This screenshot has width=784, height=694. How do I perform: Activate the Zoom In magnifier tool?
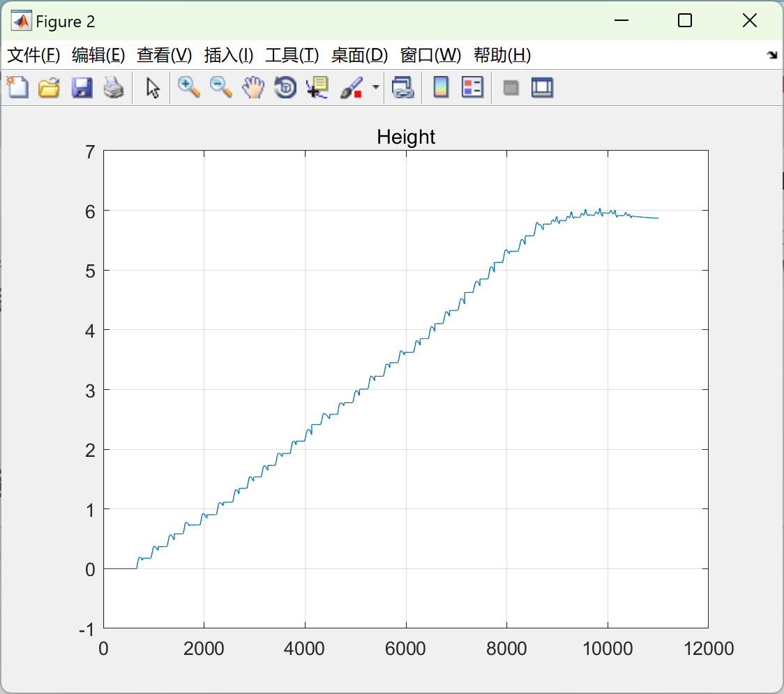pyautogui.click(x=189, y=87)
